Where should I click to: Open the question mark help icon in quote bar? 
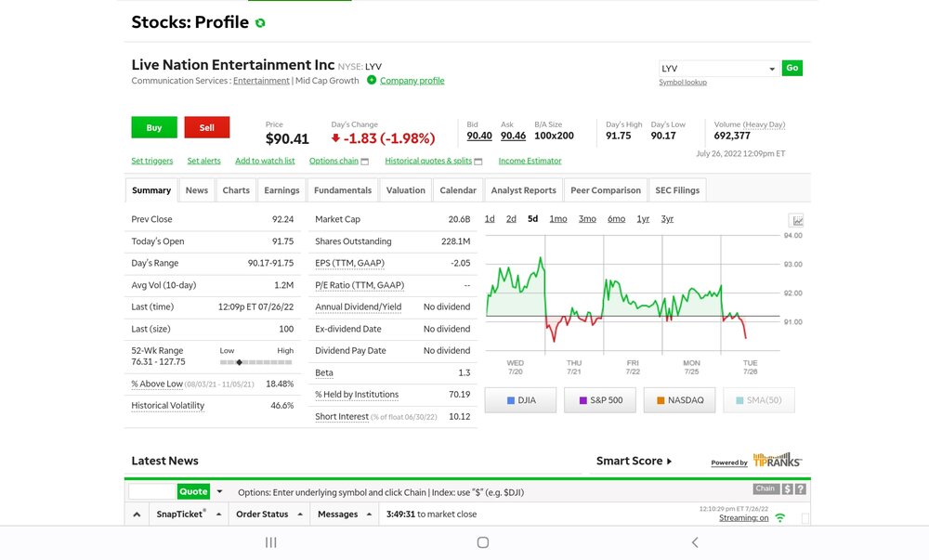[801, 489]
